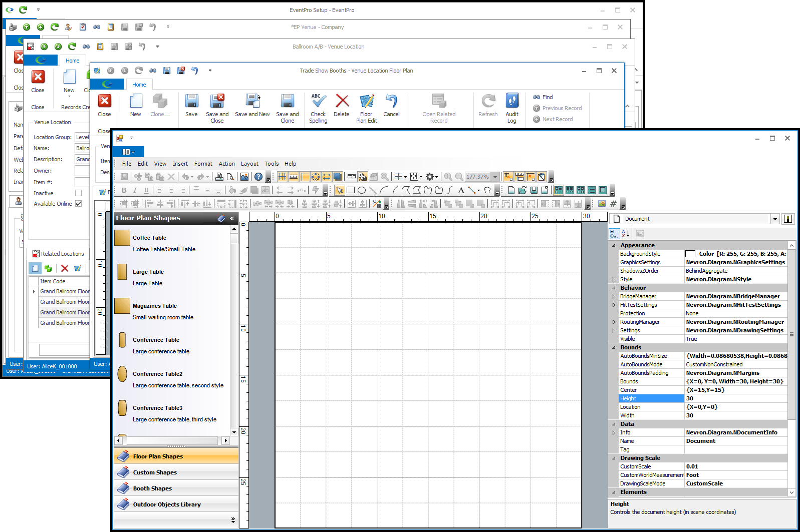
Task: Click New in Floor Plan ribbon
Action: 136,105
